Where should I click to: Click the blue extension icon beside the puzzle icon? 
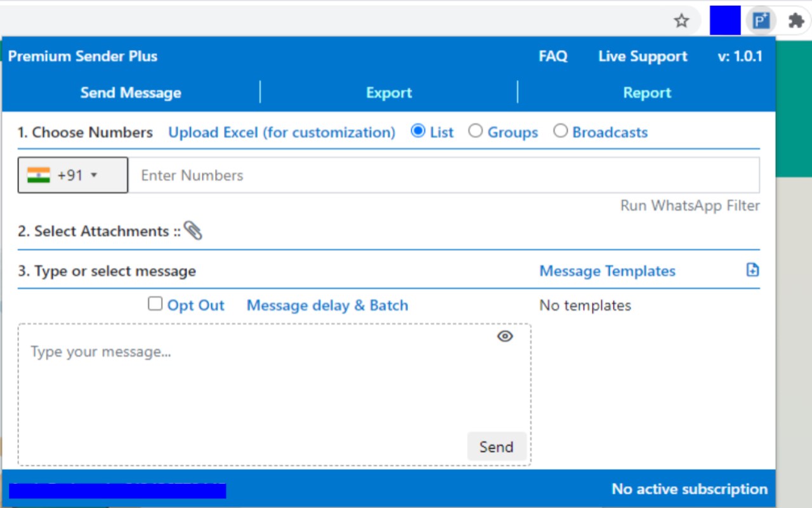(724, 20)
